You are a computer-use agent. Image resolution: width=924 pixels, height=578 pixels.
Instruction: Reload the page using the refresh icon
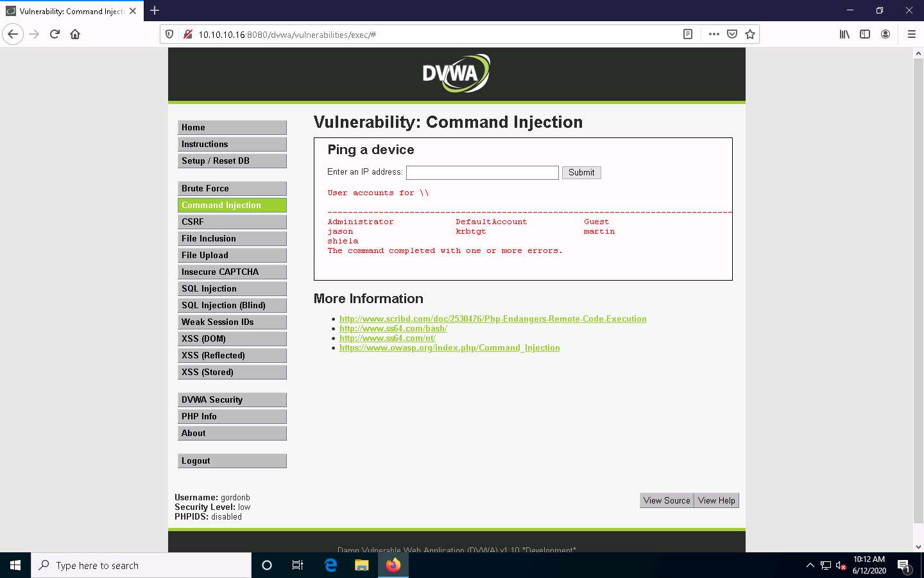click(x=54, y=34)
